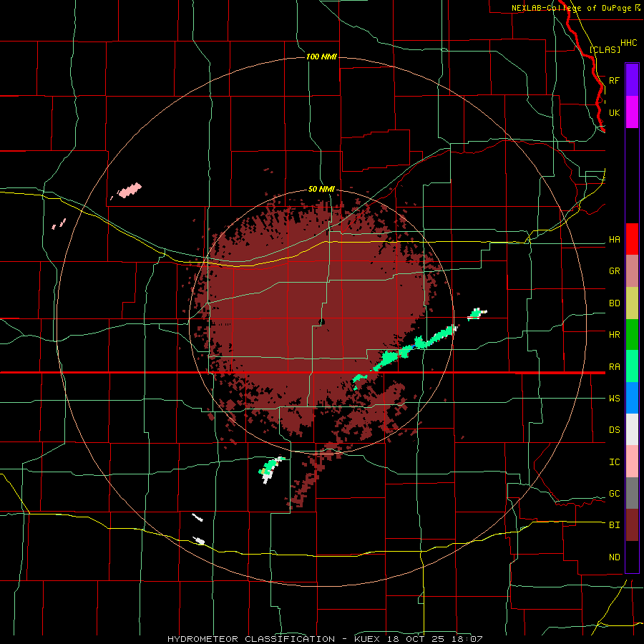The width and height of the screenshot is (644, 644).
Task: Click the BI legend label
Action: pyautogui.click(x=614, y=525)
